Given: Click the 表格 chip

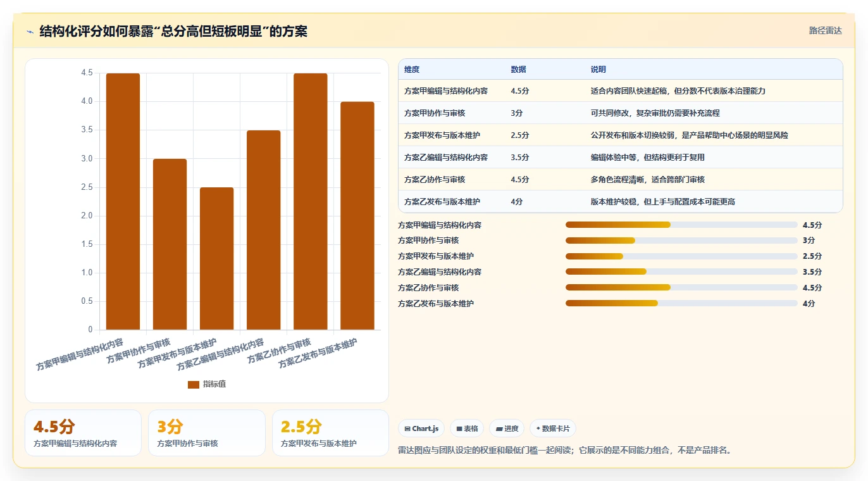Looking at the screenshot, I should tap(467, 428).
